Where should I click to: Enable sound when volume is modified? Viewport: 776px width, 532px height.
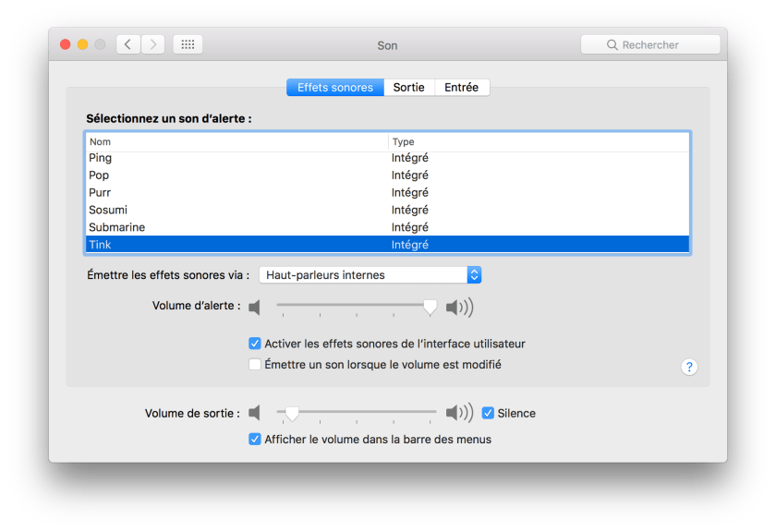click(255, 365)
